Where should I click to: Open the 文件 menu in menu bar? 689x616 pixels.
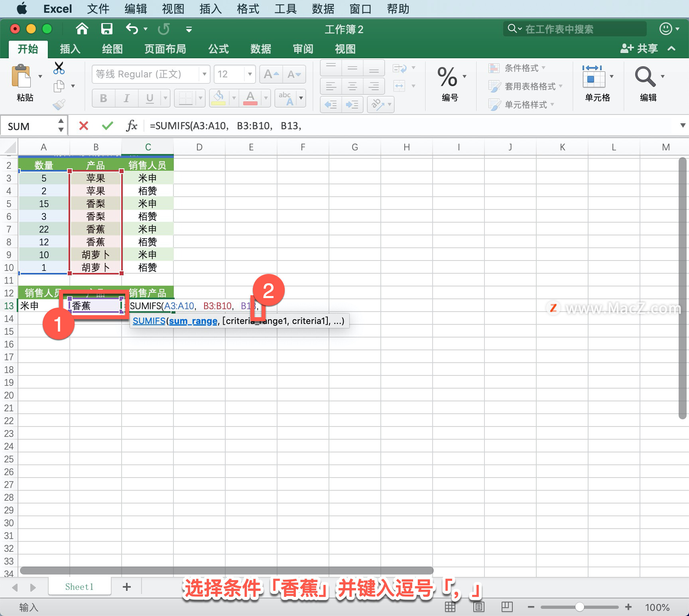(98, 9)
